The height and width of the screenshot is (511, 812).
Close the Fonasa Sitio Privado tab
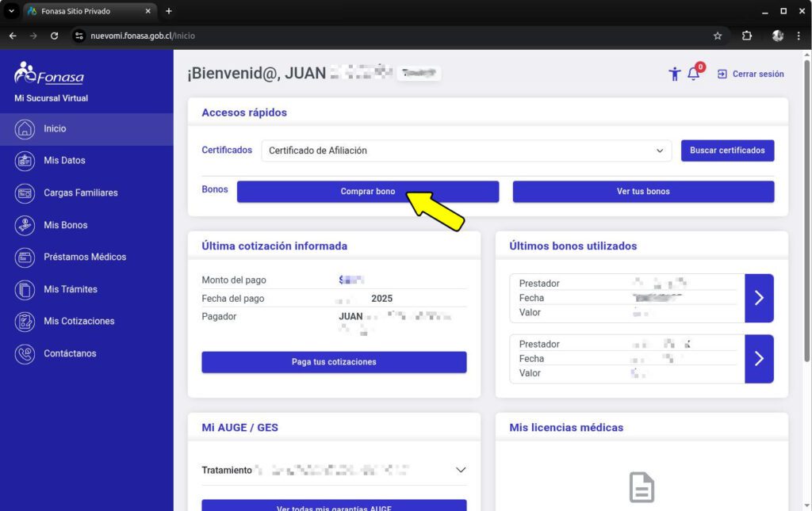click(x=147, y=11)
